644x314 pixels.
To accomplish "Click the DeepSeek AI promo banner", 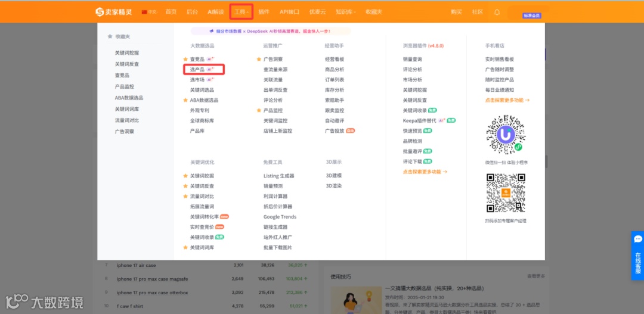I will click(x=271, y=31).
